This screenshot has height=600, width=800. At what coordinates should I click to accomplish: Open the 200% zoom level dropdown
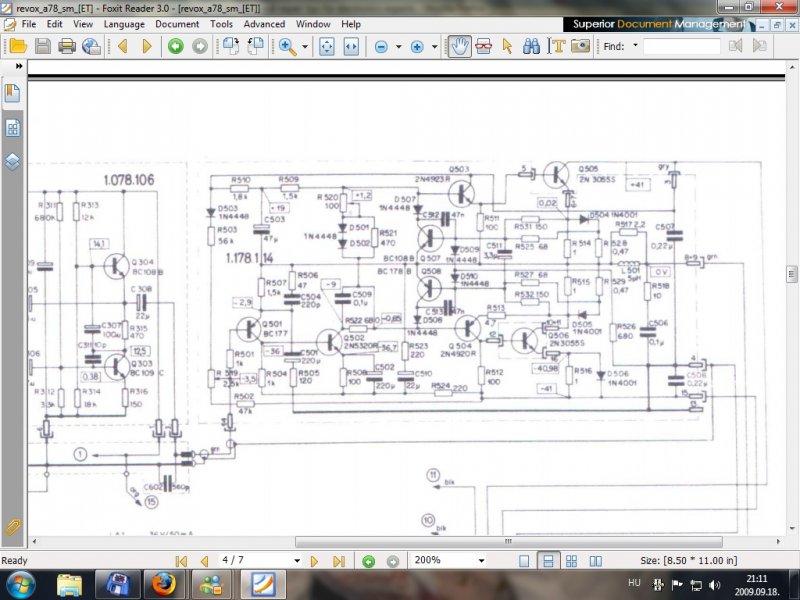pyautogui.click(x=481, y=561)
